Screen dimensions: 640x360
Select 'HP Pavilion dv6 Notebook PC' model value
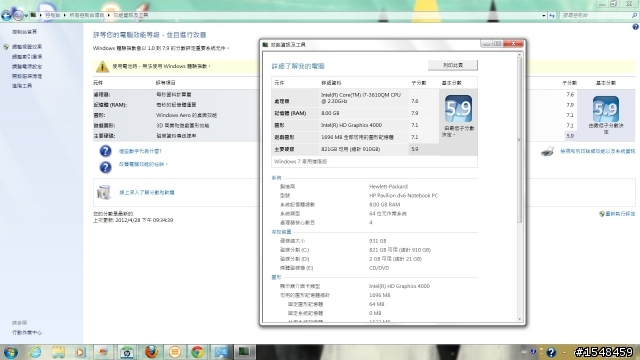pos(403,196)
